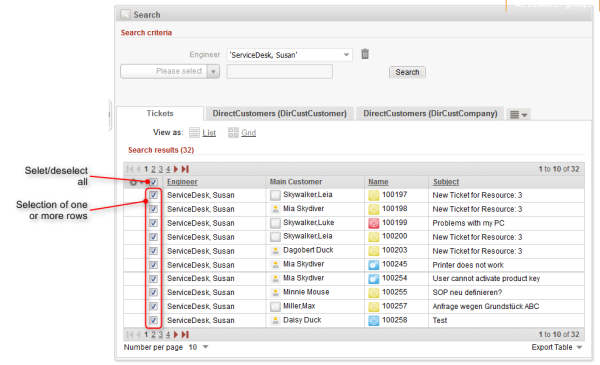This screenshot has width=600, height=365.
Task: Click blue ticket icon of 100245
Action: (x=373, y=265)
